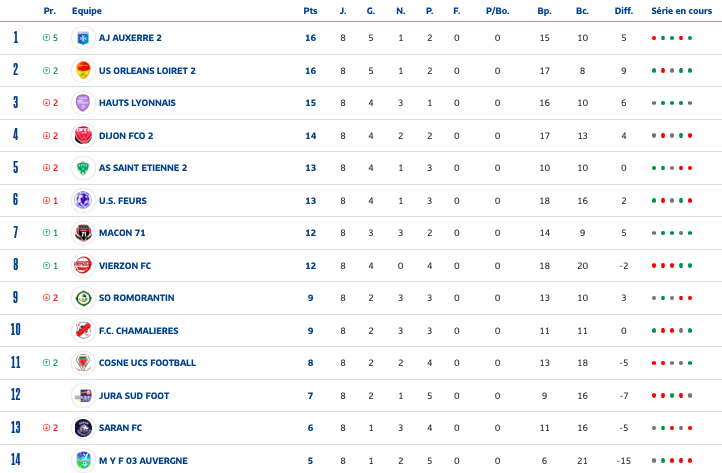Click the US Orleans Loiret 2 crest
The height and width of the screenshot is (473, 722).
point(83,71)
